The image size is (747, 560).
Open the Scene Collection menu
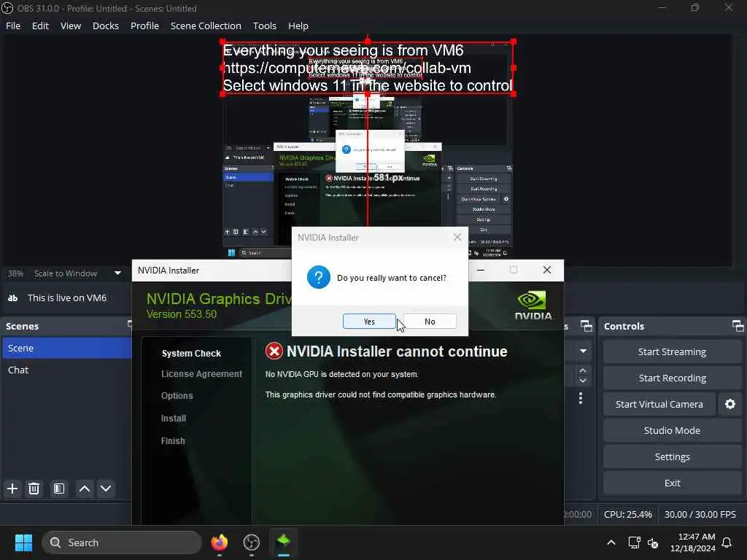click(x=206, y=26)
